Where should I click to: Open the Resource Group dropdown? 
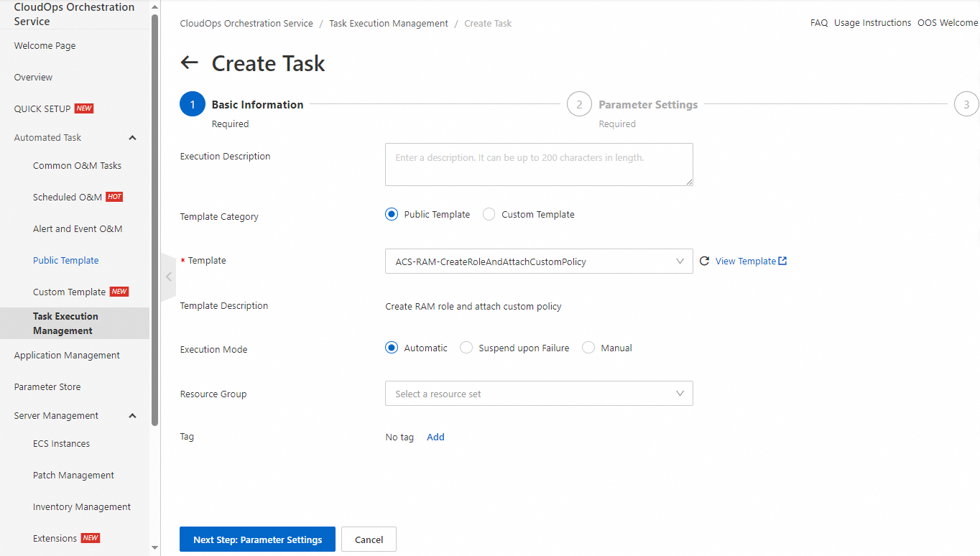pos(539,394)
